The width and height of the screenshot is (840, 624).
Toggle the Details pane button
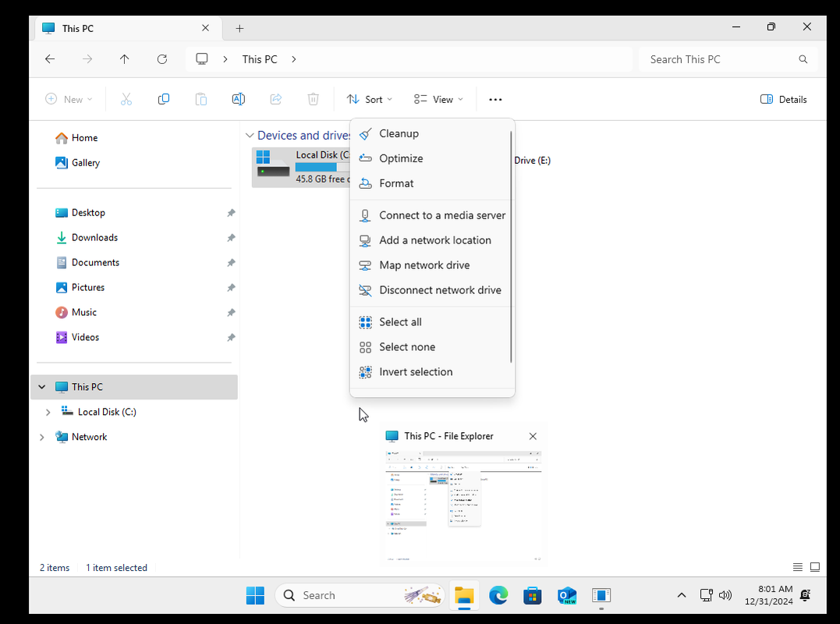tap(783, 99)
